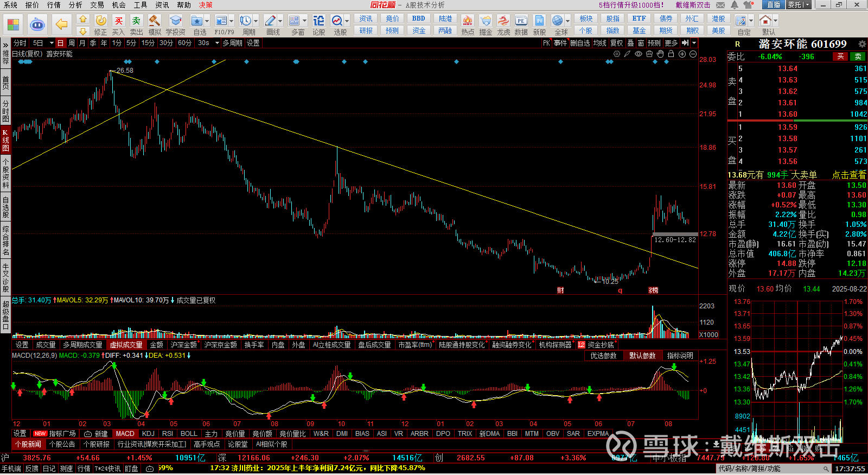
Task: Click the chart settings gear icon
Action: click(617, 54)
